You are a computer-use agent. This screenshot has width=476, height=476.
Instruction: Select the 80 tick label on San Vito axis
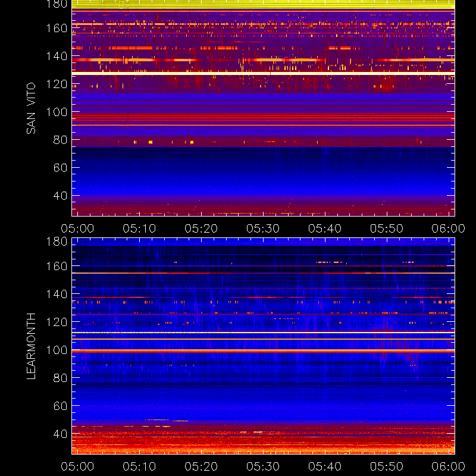60,140
